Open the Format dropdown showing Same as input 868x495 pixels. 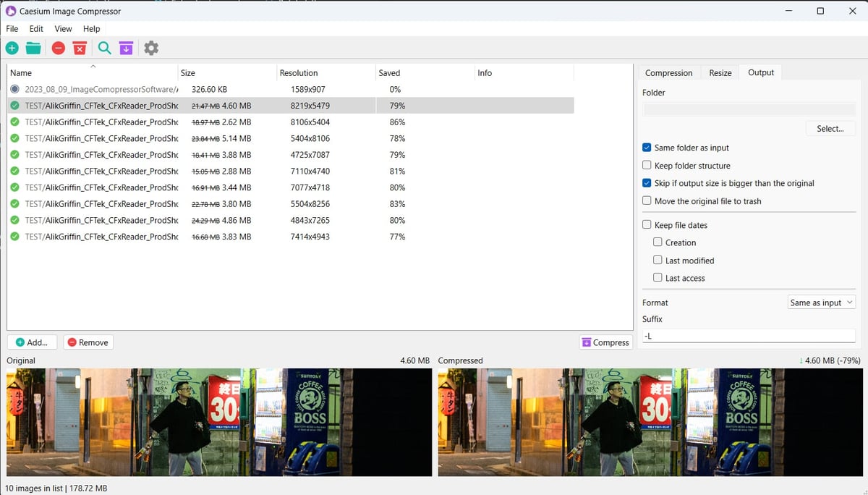[x=821, y=302]
